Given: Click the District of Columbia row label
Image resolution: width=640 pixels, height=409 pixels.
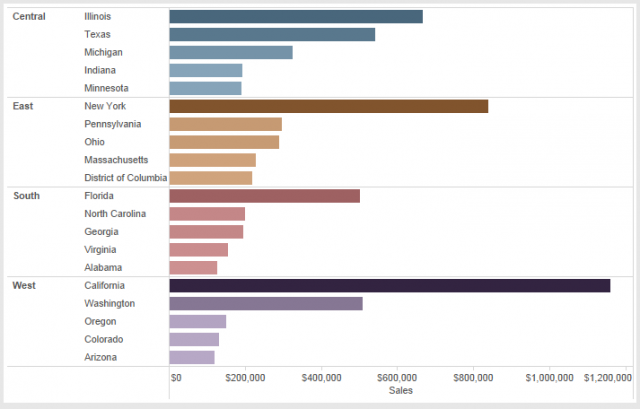Looking at the screenshot, I should pos(125,178).
